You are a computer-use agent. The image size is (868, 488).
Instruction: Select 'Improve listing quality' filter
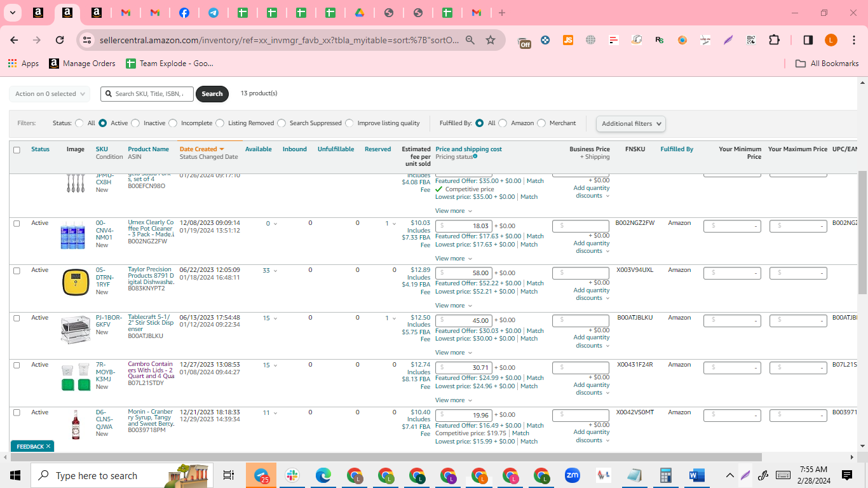click(x=349, y=123)
